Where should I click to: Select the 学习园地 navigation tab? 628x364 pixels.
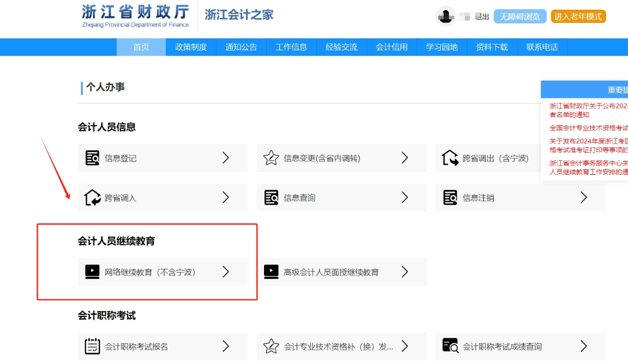coord(441,47)
